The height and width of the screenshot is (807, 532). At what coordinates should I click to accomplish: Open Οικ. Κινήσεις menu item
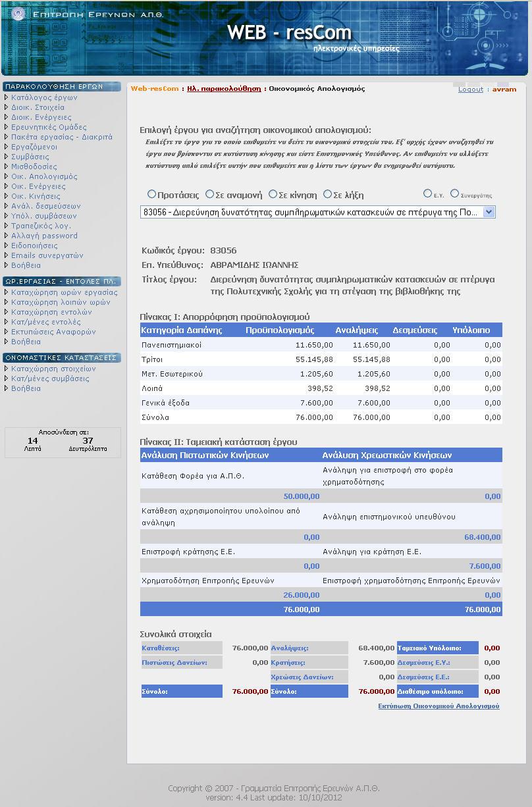point(36,196)
